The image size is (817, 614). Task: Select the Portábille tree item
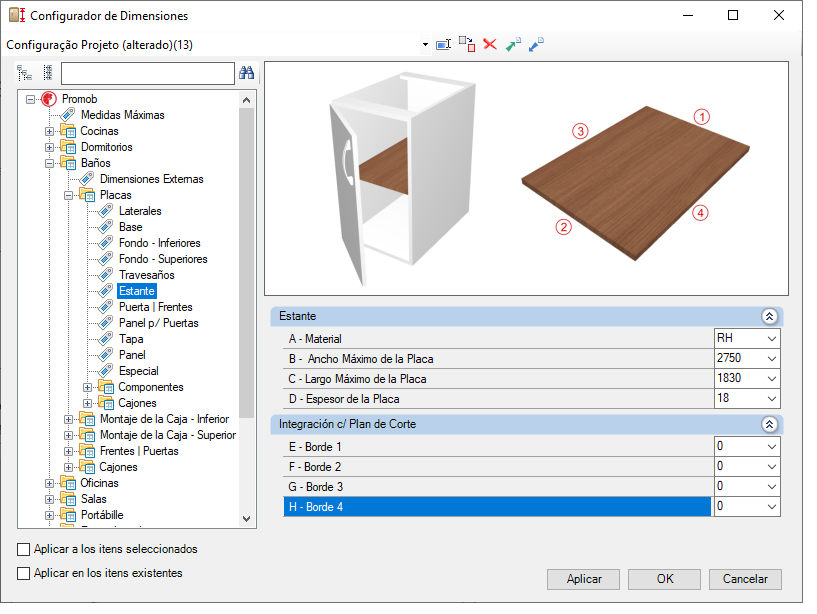[102, 515]
